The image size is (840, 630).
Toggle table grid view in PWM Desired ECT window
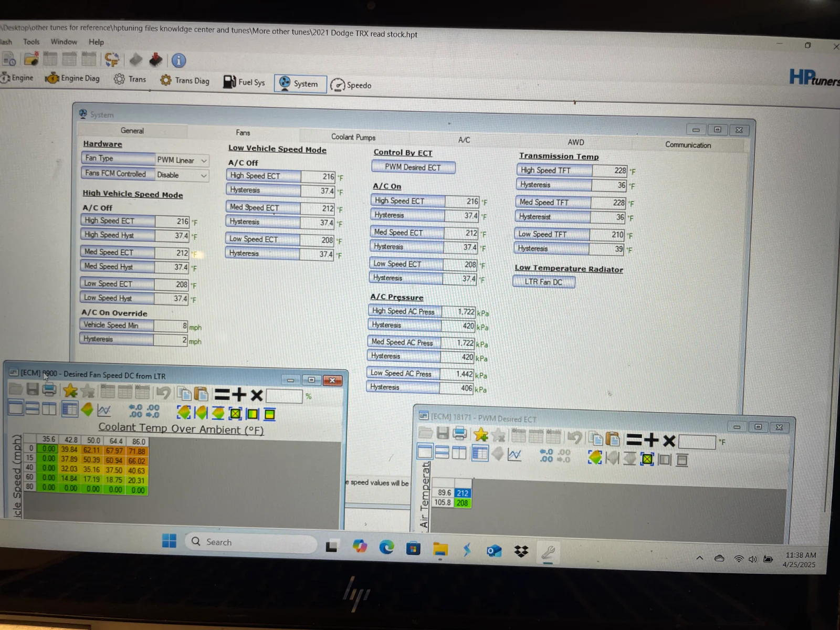click(480, 454)
